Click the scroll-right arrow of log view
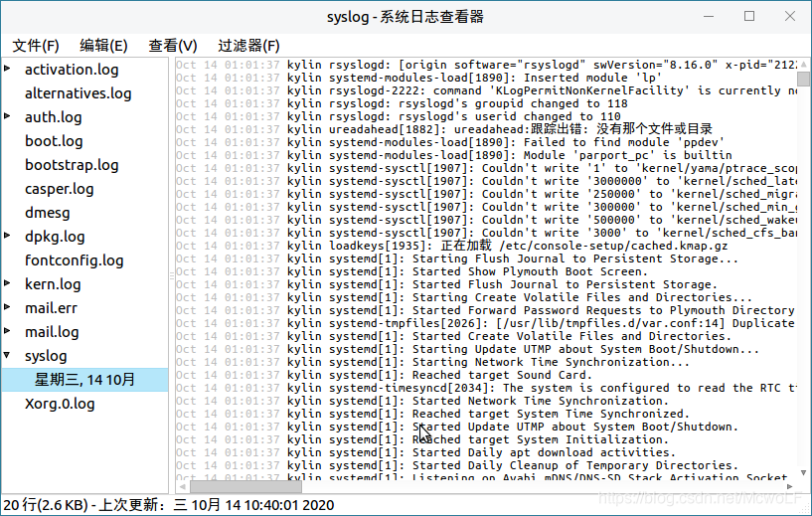 790,486
